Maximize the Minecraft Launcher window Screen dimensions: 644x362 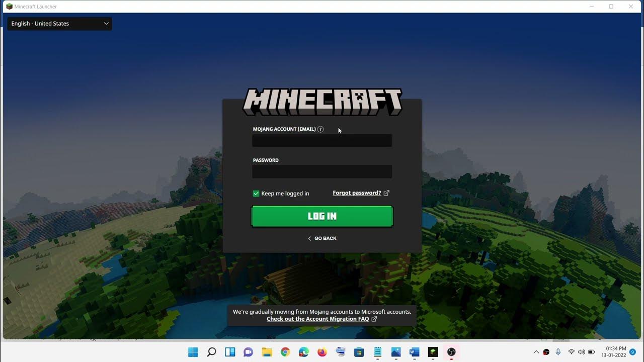click(x=611, y=7)
